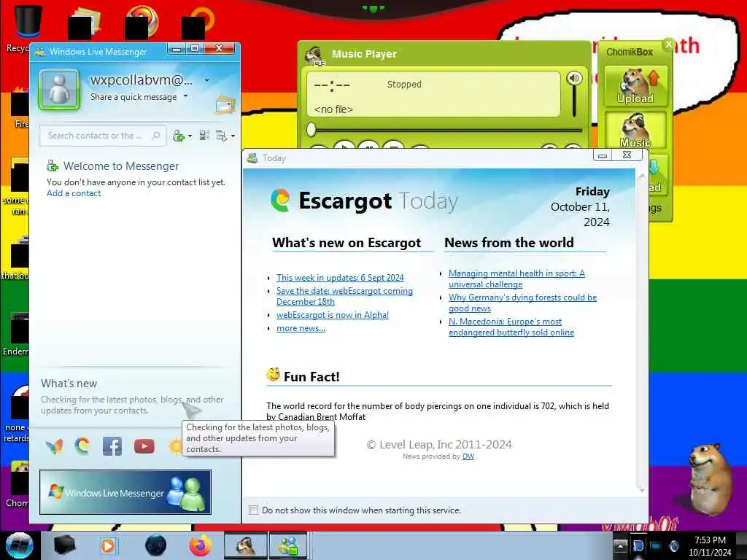Click the Escargot logo in Today window

click(280, 200)
